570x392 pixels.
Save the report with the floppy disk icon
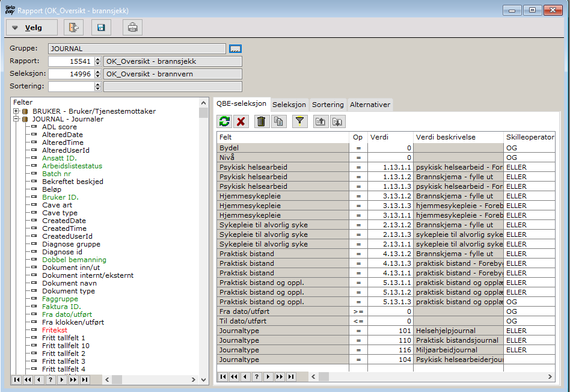[x=101, y=28]
